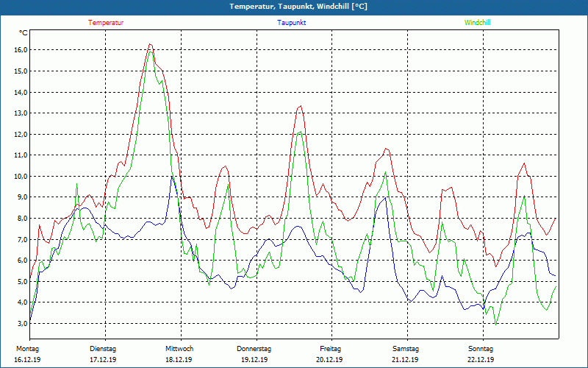Click the 6,0 y-axis value
Viewport: 588px width, 368px height.
(x=22, y=261)
